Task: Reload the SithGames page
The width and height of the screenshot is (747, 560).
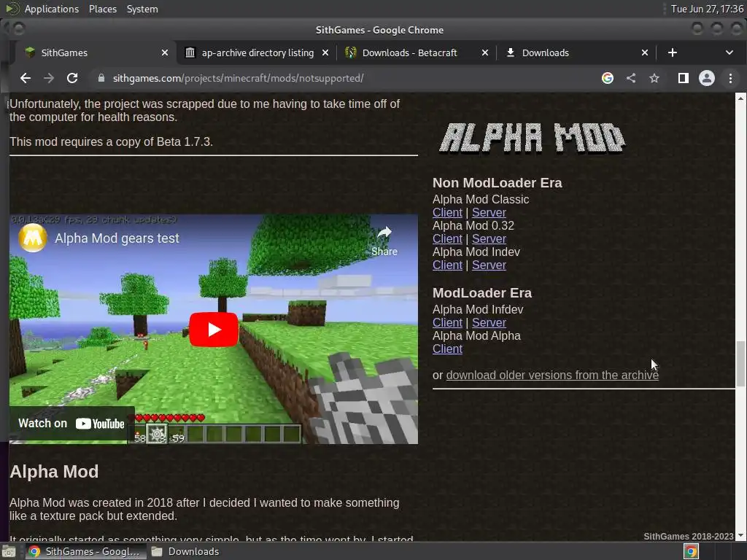Action: coord(72,78)
